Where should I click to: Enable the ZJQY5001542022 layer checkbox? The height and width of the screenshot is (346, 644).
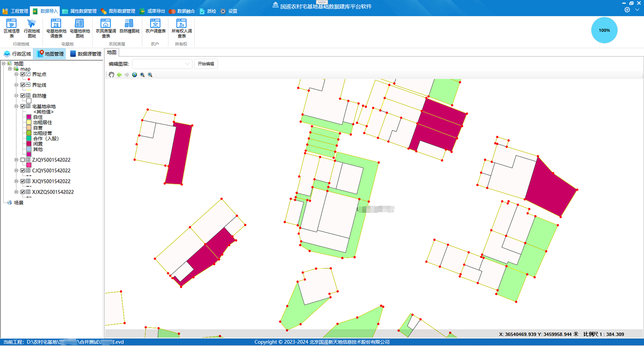23,160
